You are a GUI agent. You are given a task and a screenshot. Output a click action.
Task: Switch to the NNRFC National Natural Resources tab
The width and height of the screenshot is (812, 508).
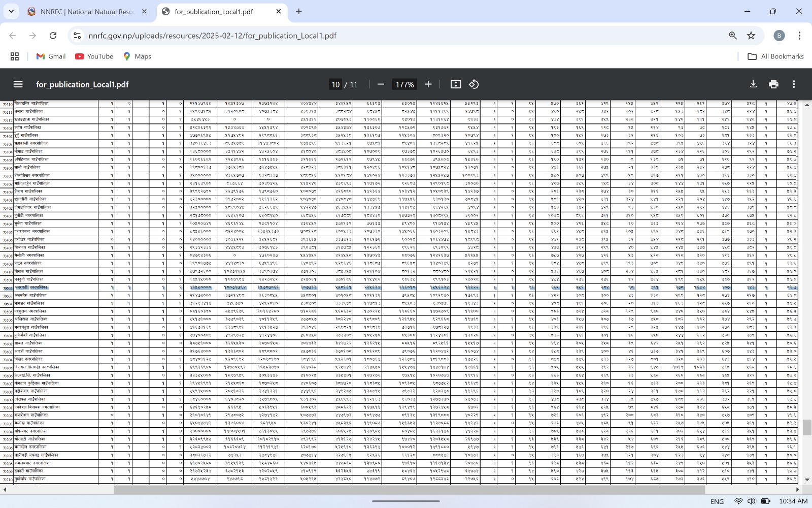point(88,12)
